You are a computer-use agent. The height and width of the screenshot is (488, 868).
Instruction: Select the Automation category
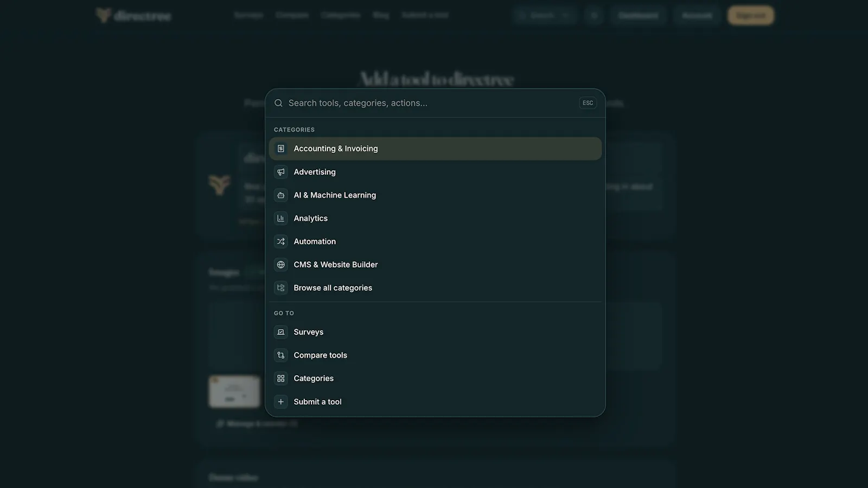coord(435,241)
